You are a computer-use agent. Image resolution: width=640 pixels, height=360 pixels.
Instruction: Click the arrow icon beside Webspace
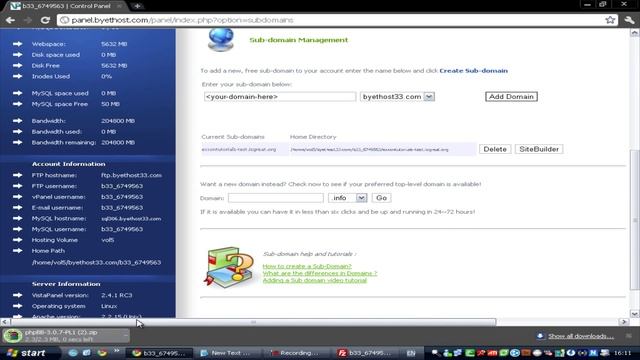pos(18,44)
